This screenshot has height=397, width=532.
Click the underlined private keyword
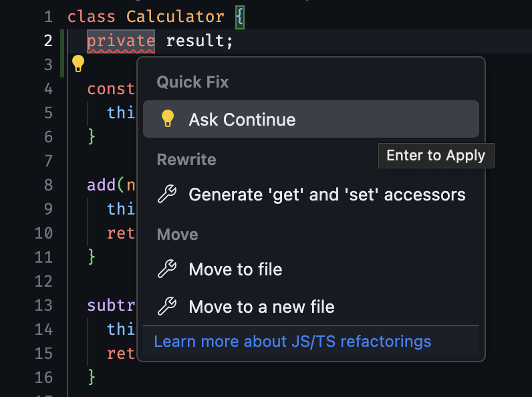(121, 41)
